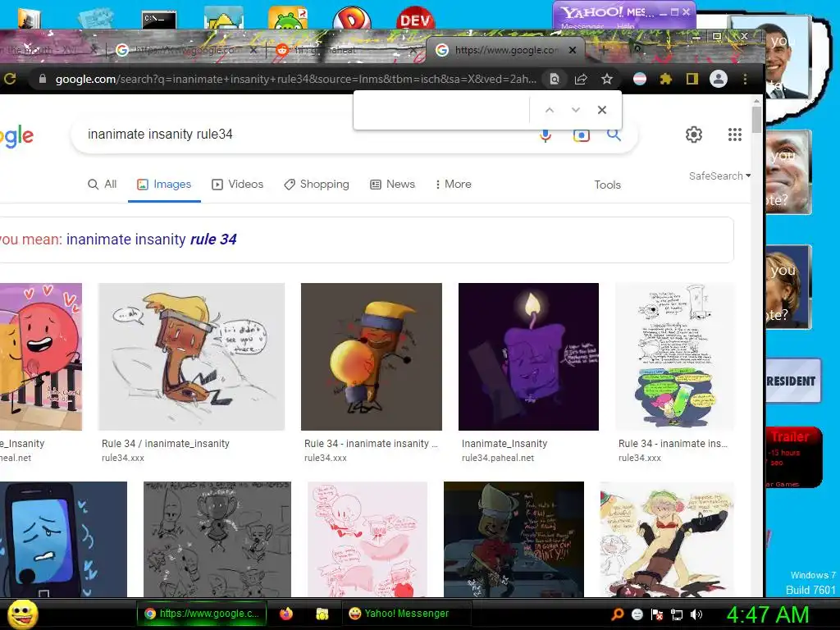Open the folder taskbar icon
This screenshot has width=840, height=630.
322,614
